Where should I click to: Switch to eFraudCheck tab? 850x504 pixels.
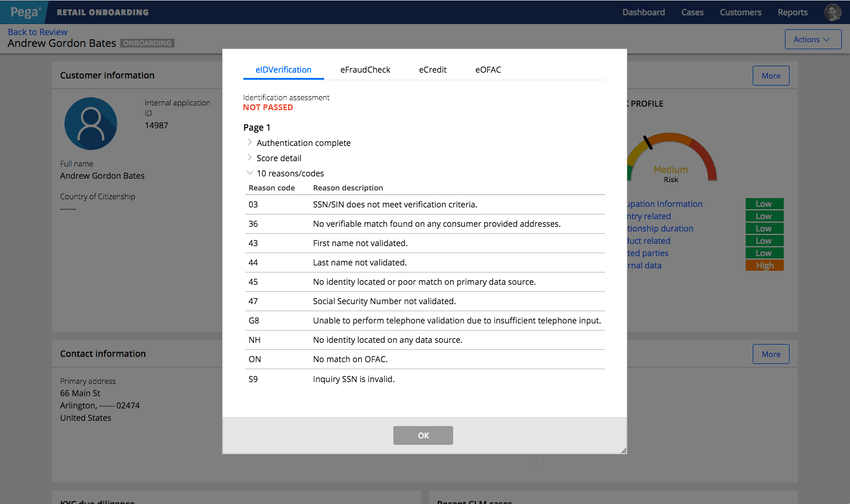pos(365,70)
